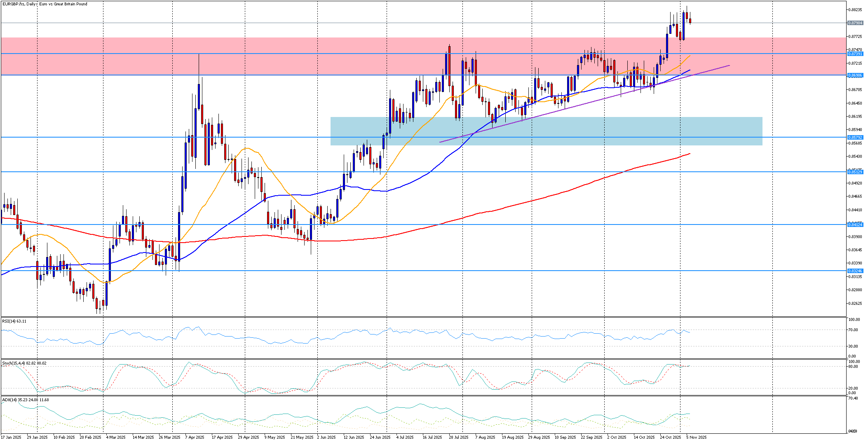Screen dimensions: 868x442
Task: Click the Stochastic 20.00 level label
Action: (854, 388)
